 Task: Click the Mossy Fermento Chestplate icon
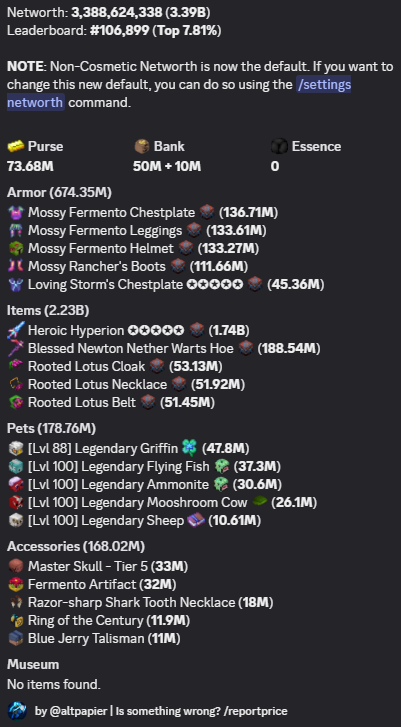coord(16,212)
